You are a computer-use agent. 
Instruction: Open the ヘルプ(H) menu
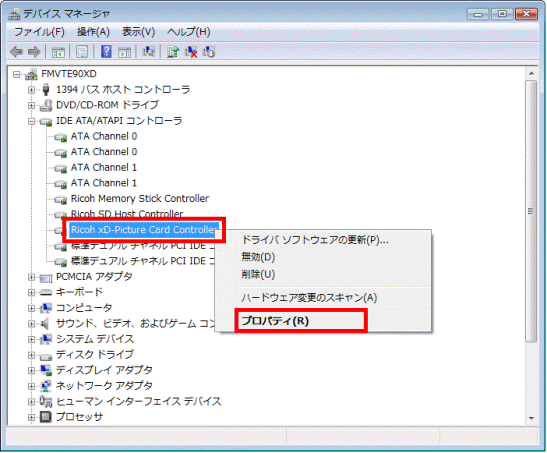189,32
